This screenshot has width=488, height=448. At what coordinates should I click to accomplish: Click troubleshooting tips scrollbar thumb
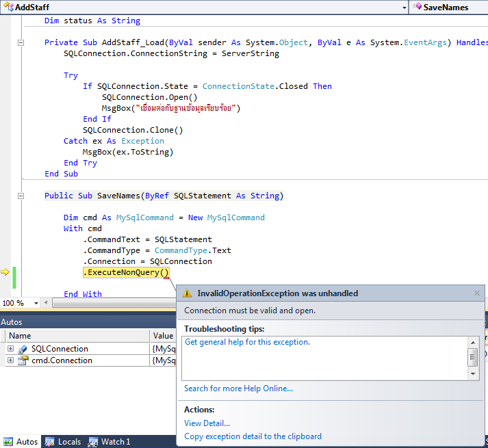[x=473, y=357]
